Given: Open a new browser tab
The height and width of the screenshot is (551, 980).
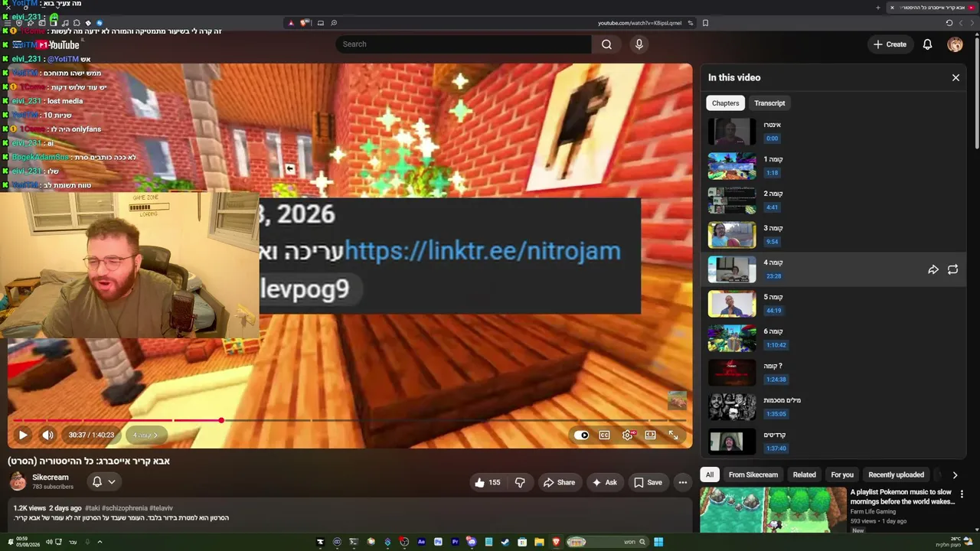Looking at the screenshot, I should click(877, 8).
